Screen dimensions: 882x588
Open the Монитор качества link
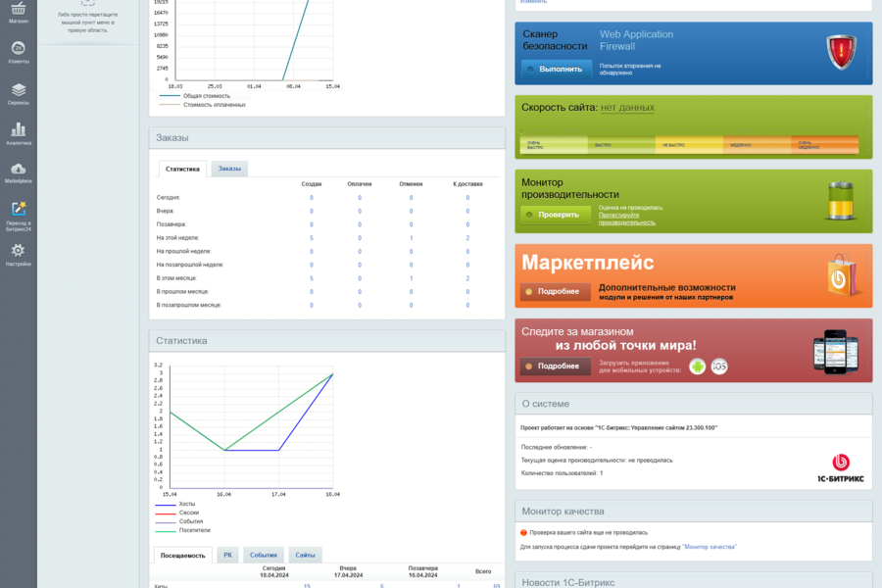point(710,547)
